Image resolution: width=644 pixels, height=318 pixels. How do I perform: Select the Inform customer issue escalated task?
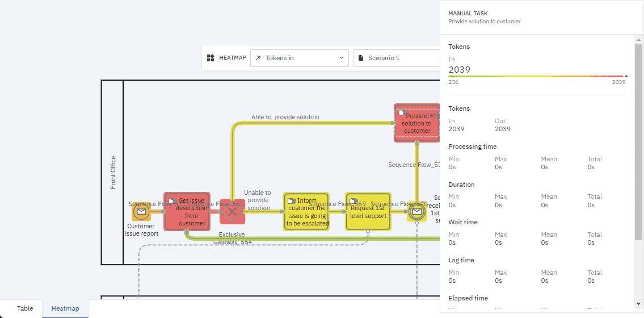coord(307,212)
